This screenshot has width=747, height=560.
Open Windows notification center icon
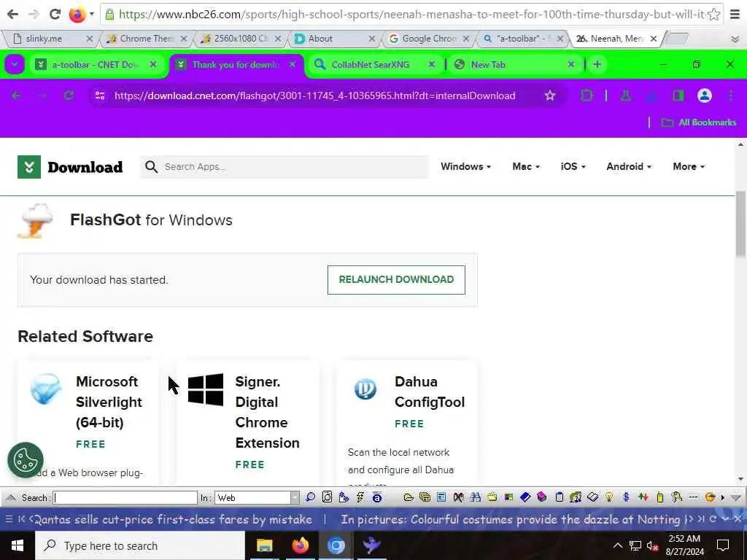click(723, 545)
